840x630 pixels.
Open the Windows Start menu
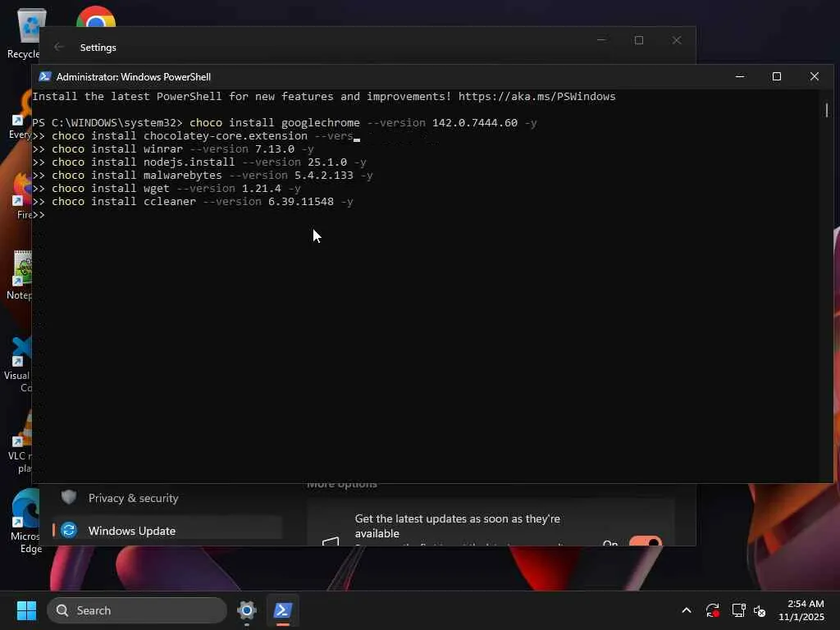(26, 610)
